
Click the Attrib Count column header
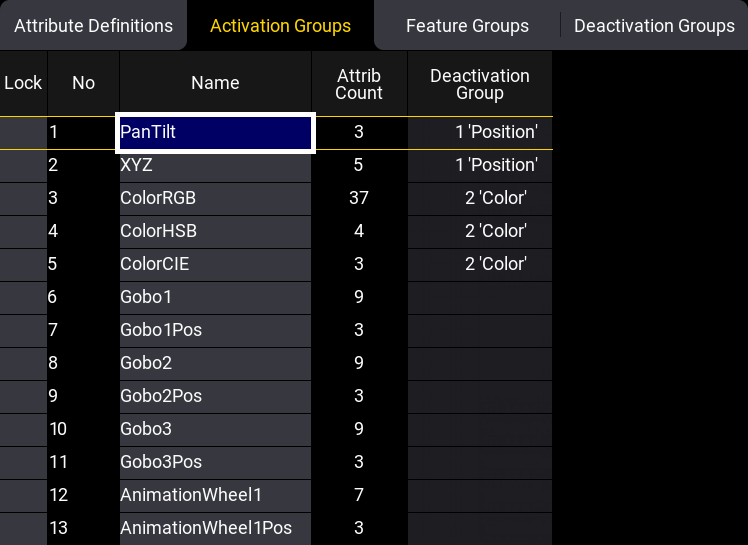(x=359, y=84)
